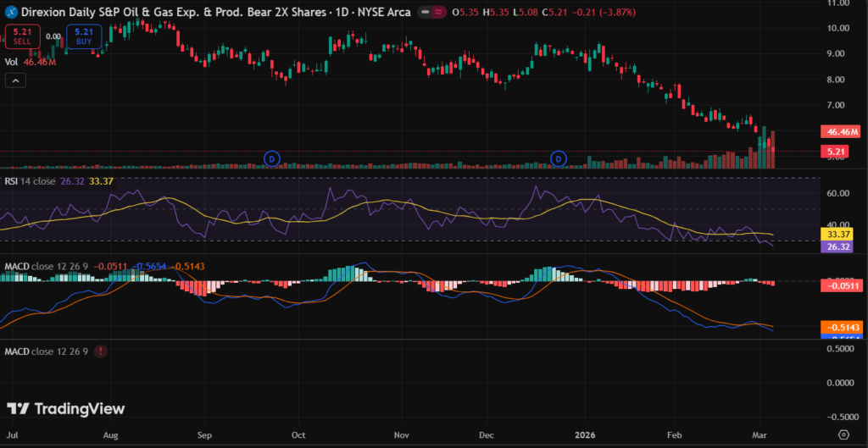Click the TradingView logo
Image resolution: width=868 pixels, height=448 pixels.
(x=66, y=409)
